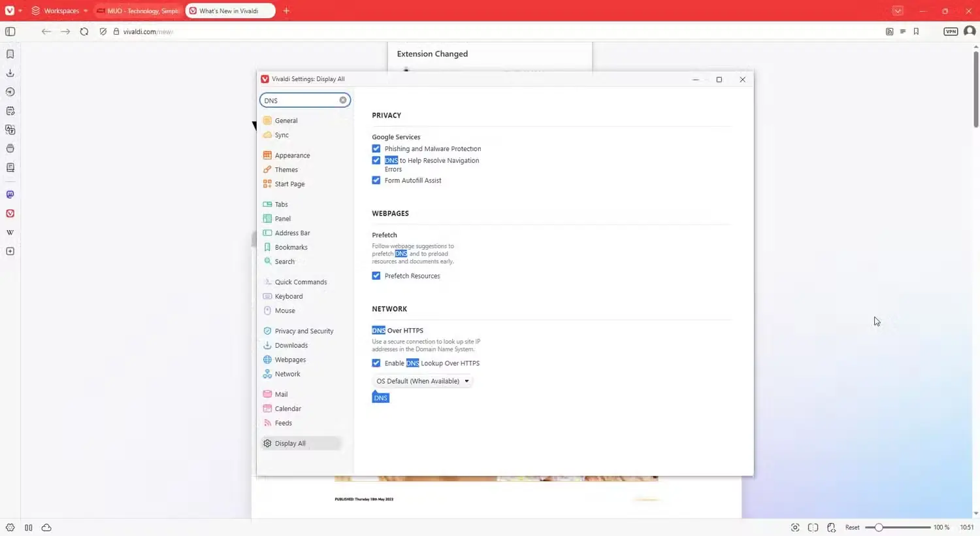Go back to the previous page
The height and width of the screenshot is (536, 980).
pyautogui.click(x=46, y=31)
